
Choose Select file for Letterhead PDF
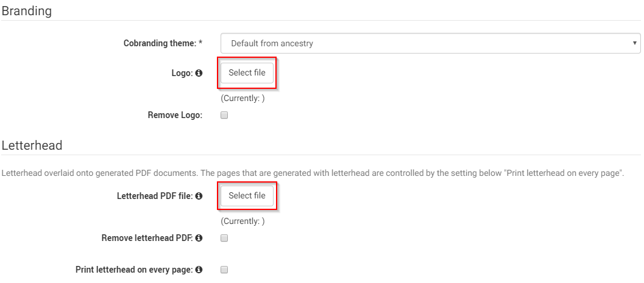tap(247, 195)
